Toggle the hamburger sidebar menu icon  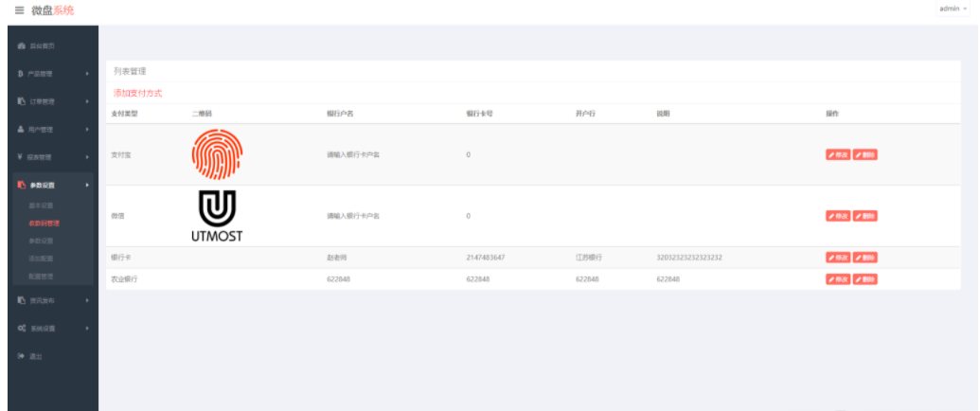pyautogui.click(x=19, y=10)
